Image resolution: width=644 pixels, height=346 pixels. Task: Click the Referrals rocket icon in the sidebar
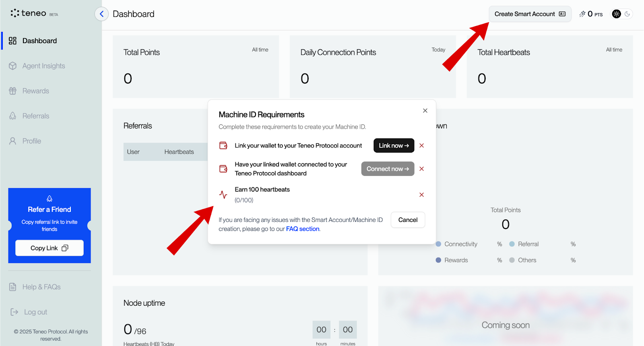(x=12, y=116)
